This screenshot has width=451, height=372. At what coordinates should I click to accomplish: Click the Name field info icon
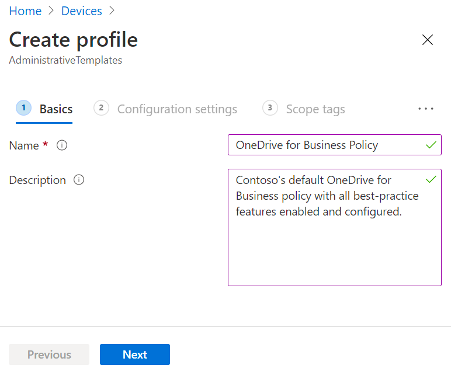click(x=62, y=145)
